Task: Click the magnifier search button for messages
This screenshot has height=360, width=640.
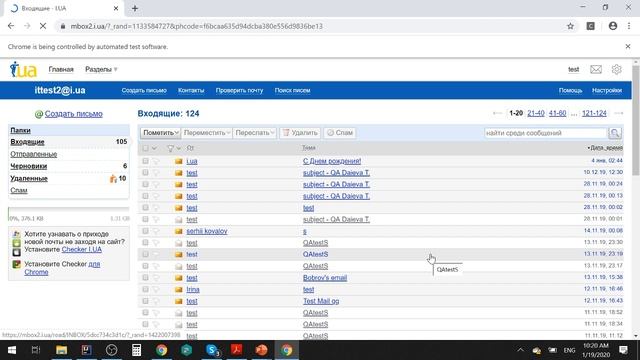Action: [615, 133]
